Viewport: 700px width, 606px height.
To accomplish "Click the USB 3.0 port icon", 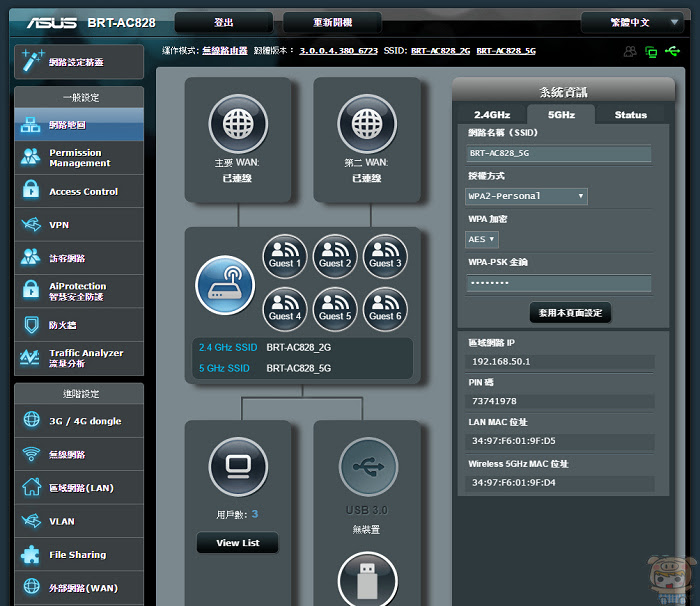I will [368, 467].
